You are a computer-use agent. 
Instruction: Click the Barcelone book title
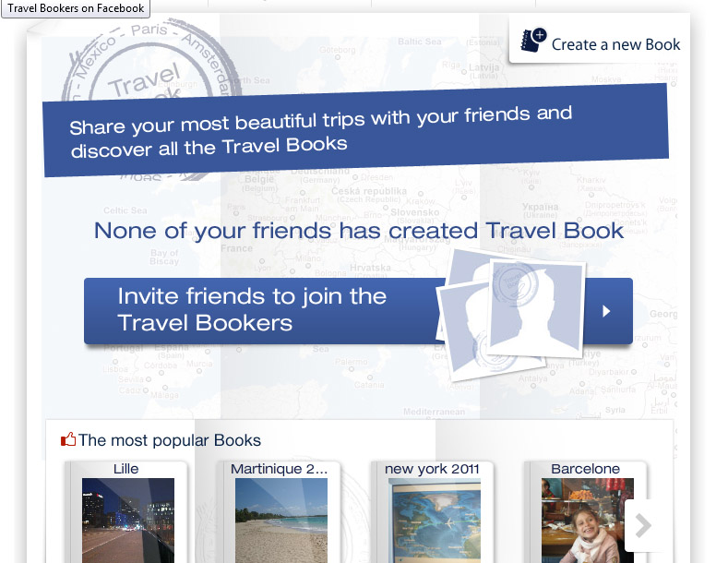click(x=586, y=469)
